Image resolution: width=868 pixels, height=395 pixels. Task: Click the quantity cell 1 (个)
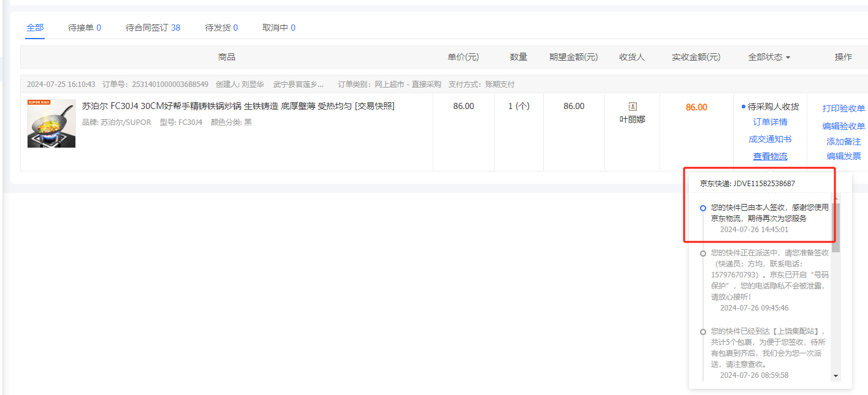pyautogui.click(x=519, y=106)
